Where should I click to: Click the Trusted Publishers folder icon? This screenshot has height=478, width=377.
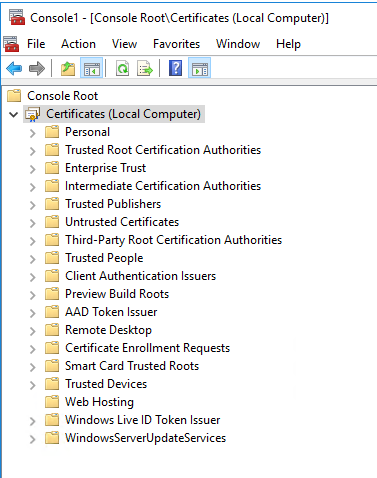tap(52, 204)
